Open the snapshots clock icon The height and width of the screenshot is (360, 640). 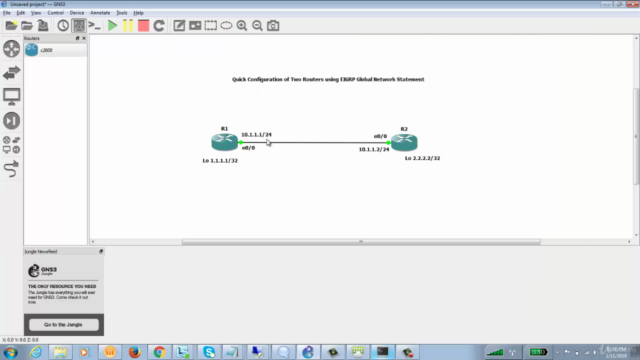[x=63, y=26]
